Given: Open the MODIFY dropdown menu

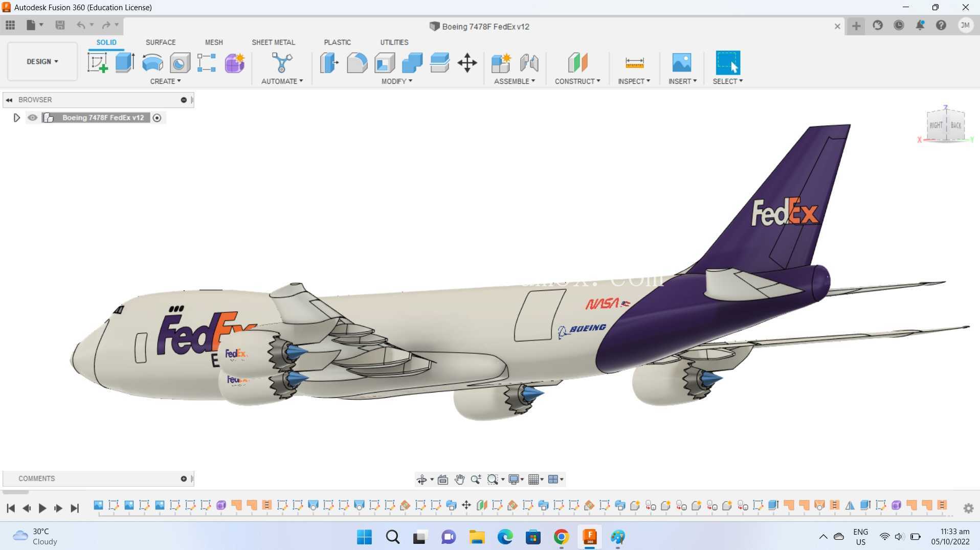Looking at the screenshot, I should (x=397, y=81).
